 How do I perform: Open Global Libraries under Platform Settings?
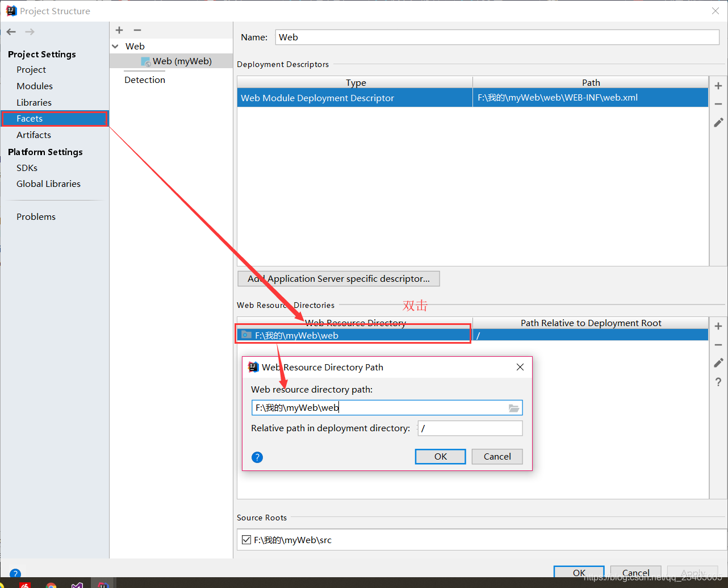[48, 184]
